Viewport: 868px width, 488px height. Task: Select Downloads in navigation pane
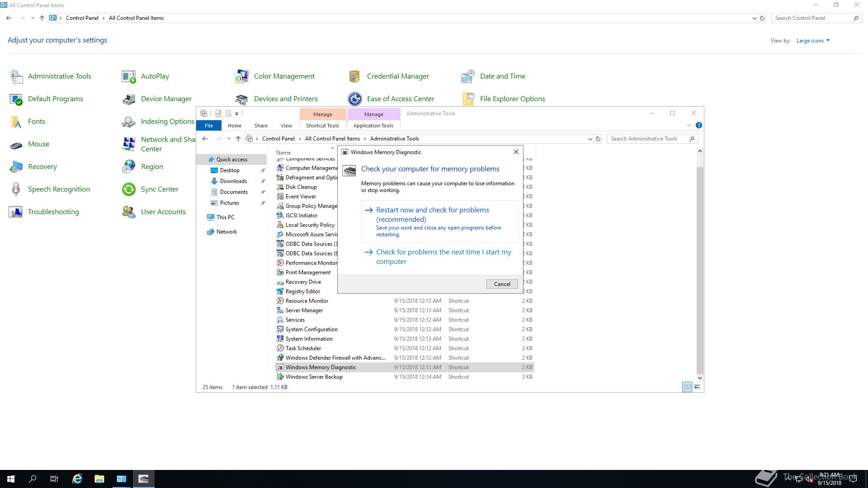click(x=233, y=181)
